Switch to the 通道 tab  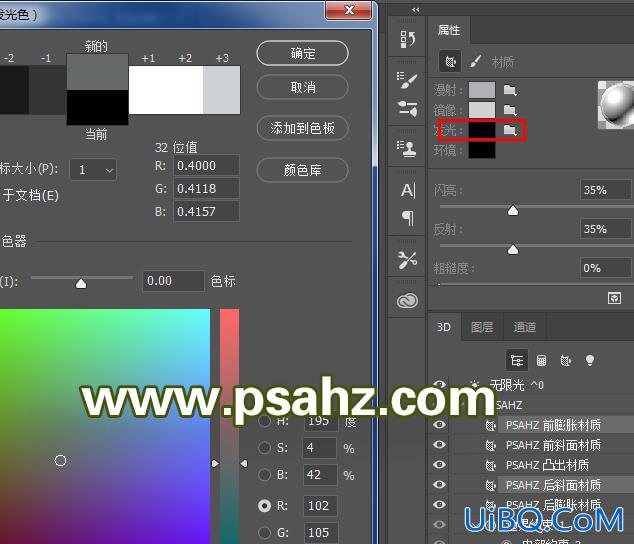(x=524, y=327)
